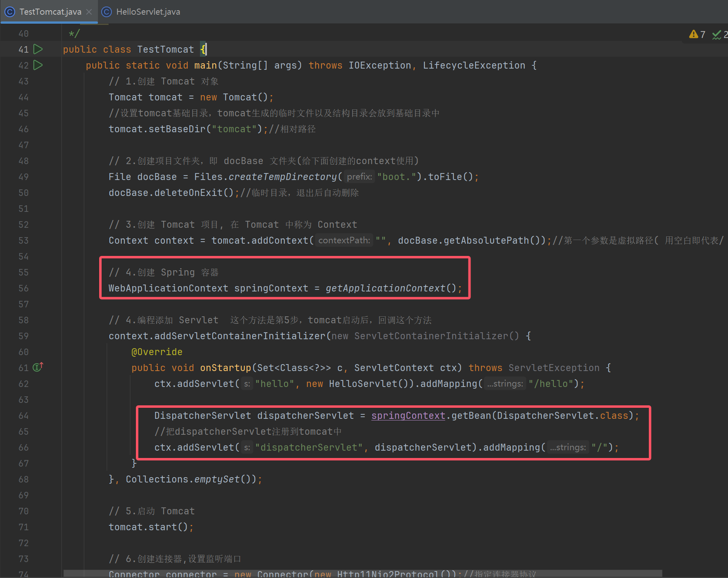
Task: Click the createTempDirectory method call
Action: click(283, 177)
